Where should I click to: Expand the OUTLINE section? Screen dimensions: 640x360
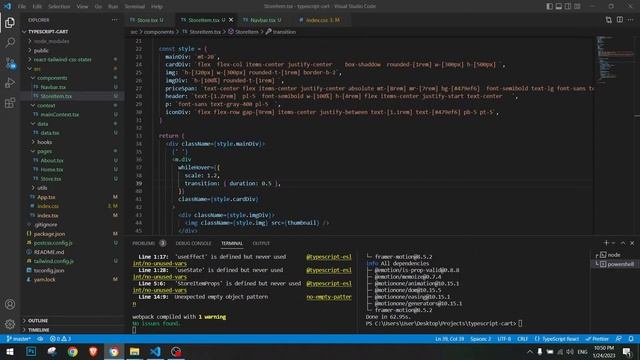37,320
